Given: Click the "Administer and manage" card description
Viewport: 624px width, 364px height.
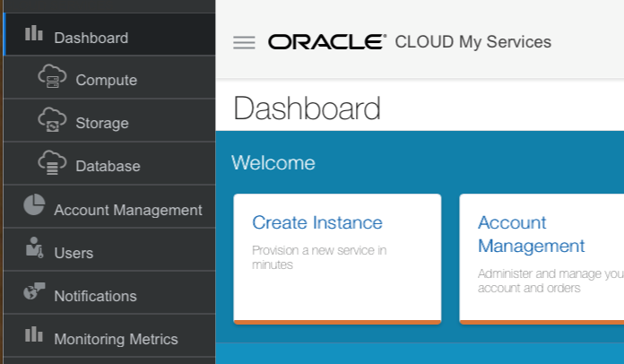Looking at the screenshot, I should [x=550, y=281].
